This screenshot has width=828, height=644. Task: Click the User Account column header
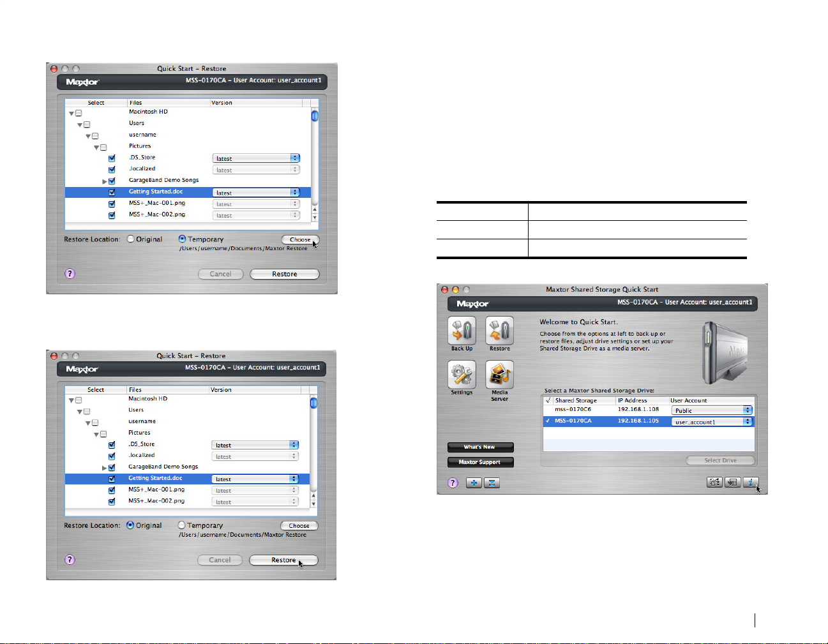[712, 401]
